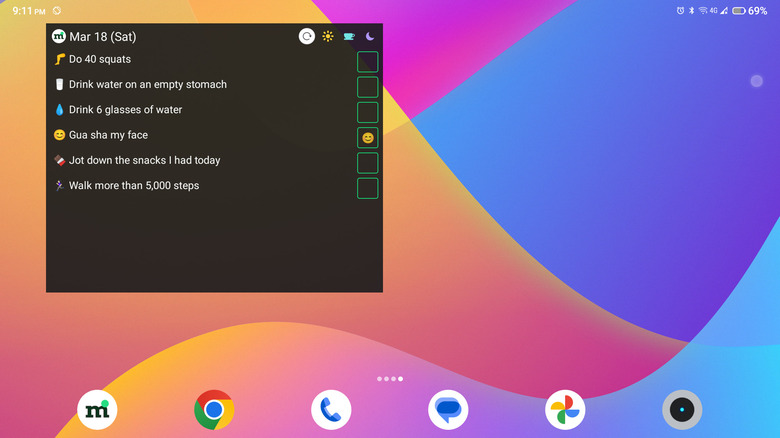The image size is (780, 438).
Task: Tap the glass emoji beside empty stomach habit
Action: [x=60, y=85]
